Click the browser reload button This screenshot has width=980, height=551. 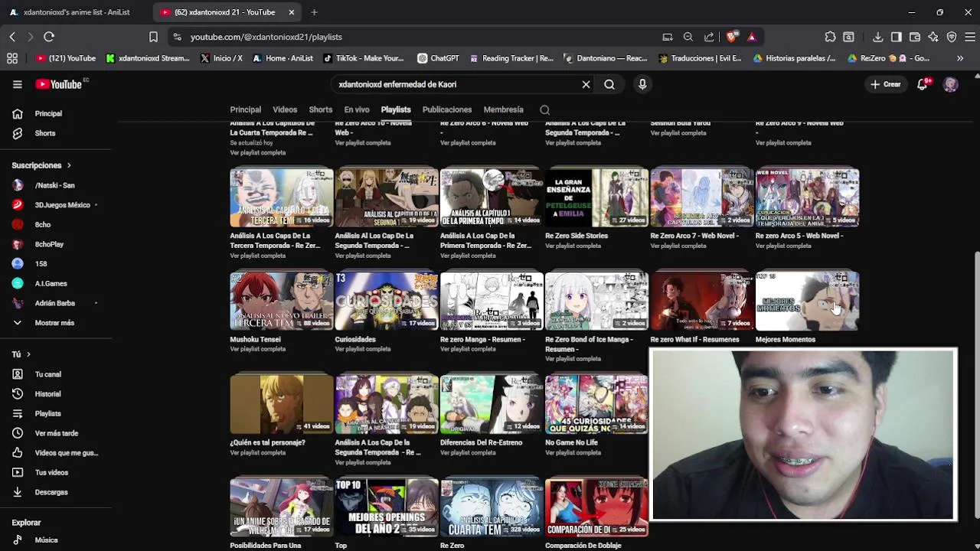click(x=49, y=37)
